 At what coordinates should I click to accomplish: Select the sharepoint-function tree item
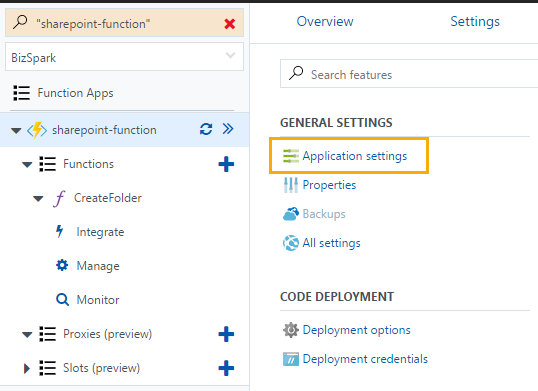coord(104,130)
